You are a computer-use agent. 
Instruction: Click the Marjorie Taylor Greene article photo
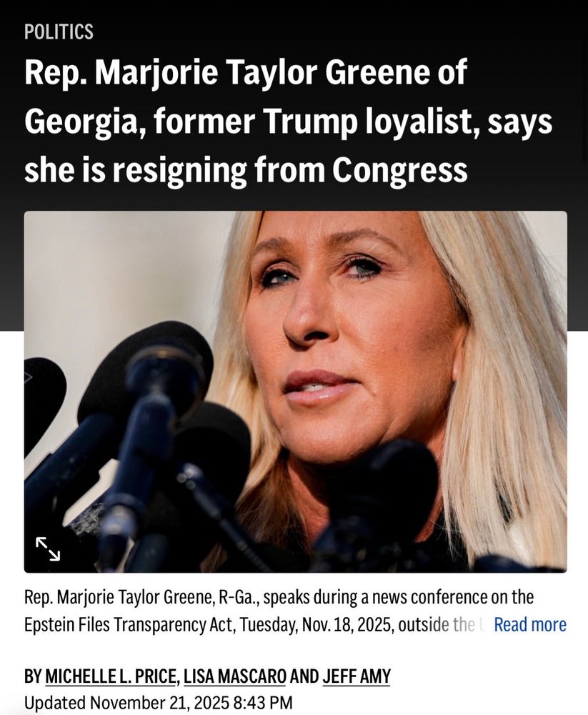tap(295, 392)
